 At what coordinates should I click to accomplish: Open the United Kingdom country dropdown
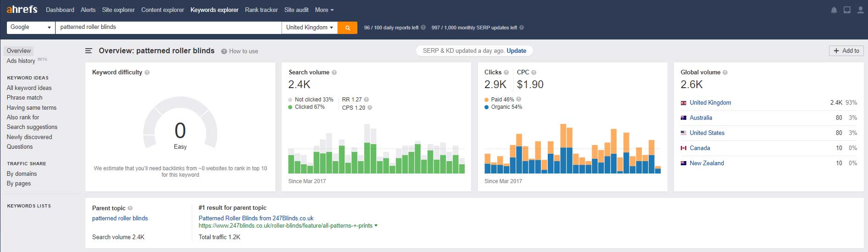pos(310,28)
